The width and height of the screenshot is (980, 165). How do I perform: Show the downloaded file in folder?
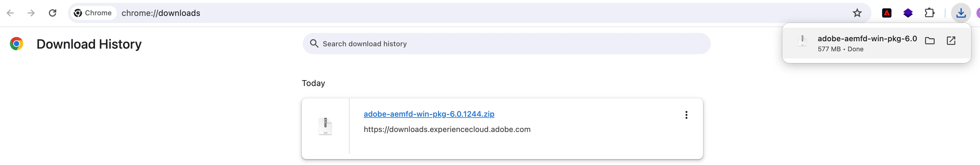click(929, 41)
